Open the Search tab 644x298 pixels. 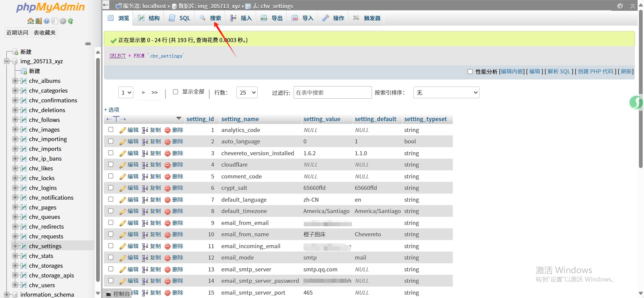[210, 18]
